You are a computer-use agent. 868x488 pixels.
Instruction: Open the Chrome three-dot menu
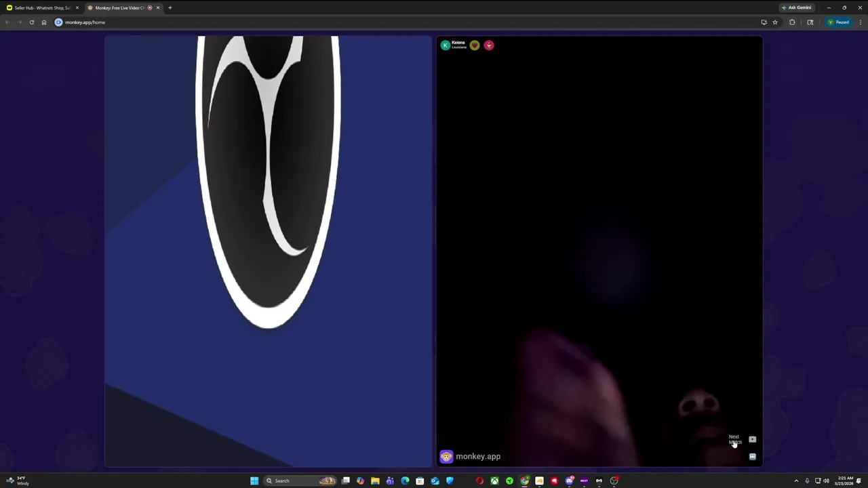[x=860, y=22]
